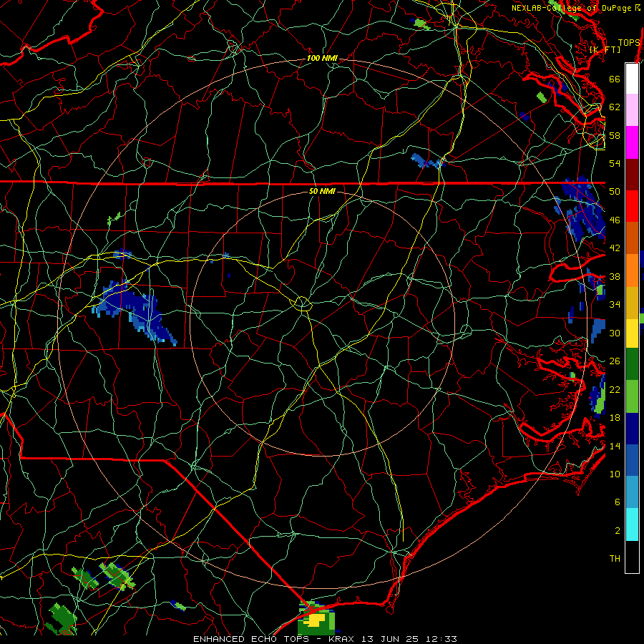Viewport: 644px width, 644px height.
Task: Click the '34' legend value
Action: [615, 304]
